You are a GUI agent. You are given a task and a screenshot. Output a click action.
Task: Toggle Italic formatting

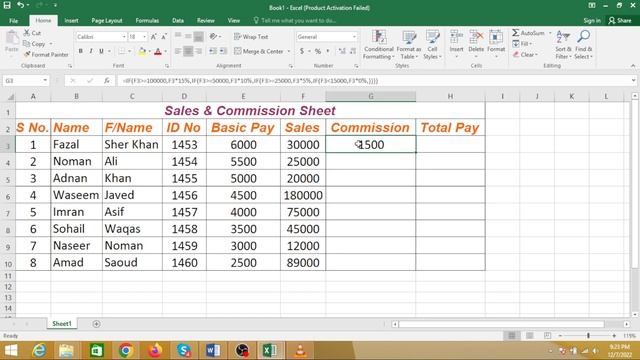[91, 51]
